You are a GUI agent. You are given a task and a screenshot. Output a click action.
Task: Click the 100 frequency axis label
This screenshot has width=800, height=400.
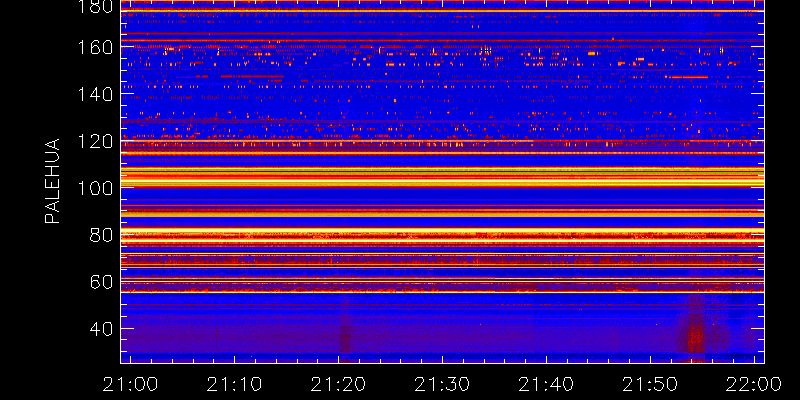click(x=95, y=188)
